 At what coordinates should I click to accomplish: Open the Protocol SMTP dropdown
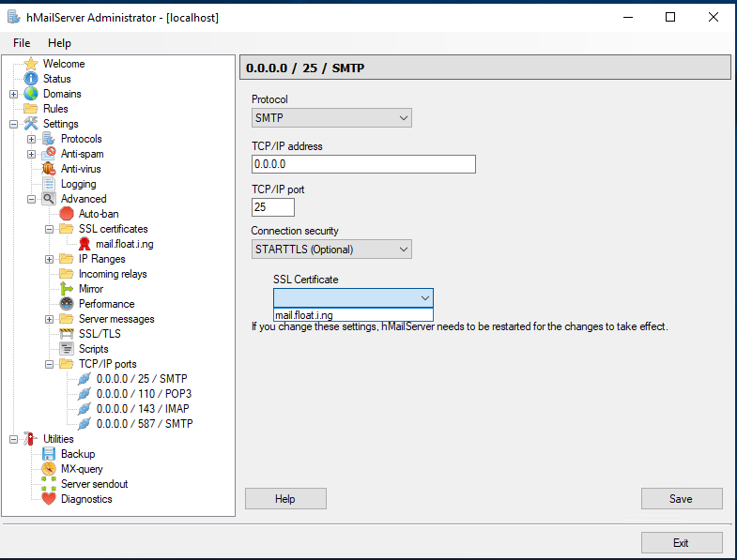331,118
